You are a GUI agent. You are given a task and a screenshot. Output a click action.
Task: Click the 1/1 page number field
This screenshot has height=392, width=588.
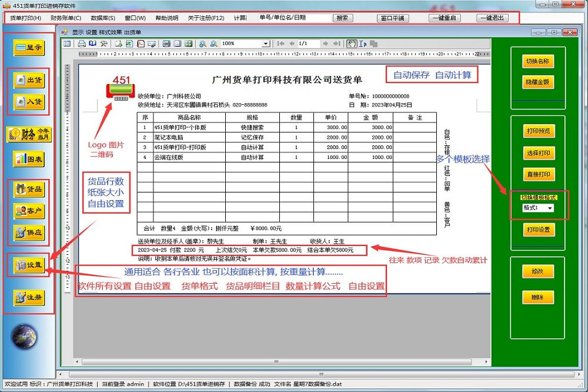click(308, 44)
